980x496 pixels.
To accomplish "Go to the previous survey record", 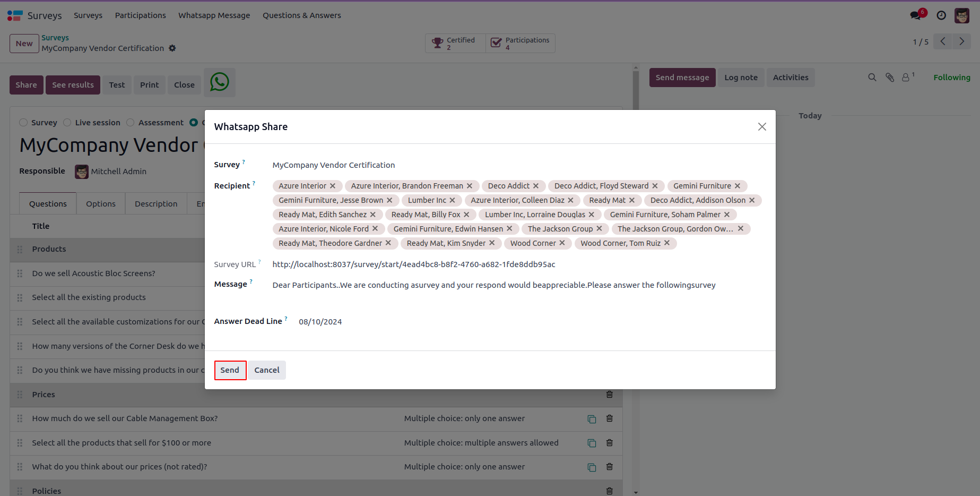I will (x=943, y=41).
